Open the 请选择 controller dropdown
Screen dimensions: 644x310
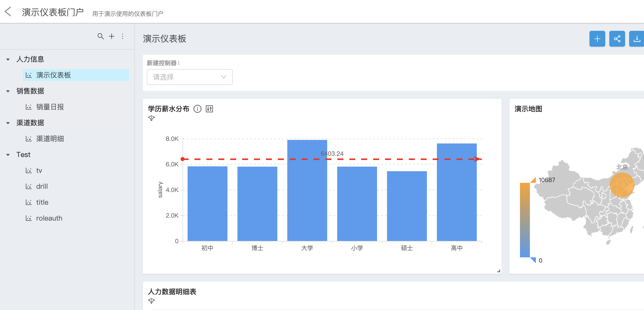coord(190,77)
